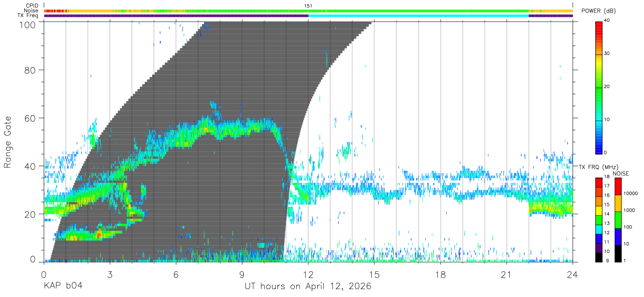Viewport: 644px width, 297px height.
Task: Click the '21' tick on UT hours axis
Action: tap(507, 274)
